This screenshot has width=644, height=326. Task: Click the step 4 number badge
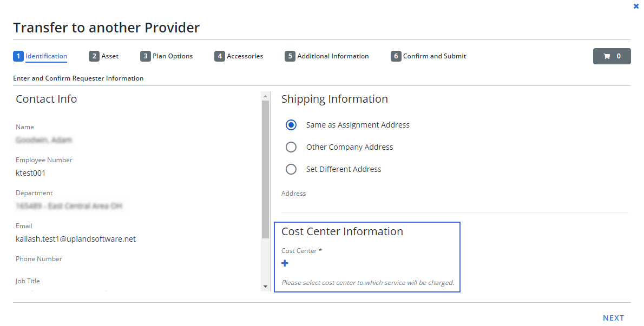[x=219, y=56]
